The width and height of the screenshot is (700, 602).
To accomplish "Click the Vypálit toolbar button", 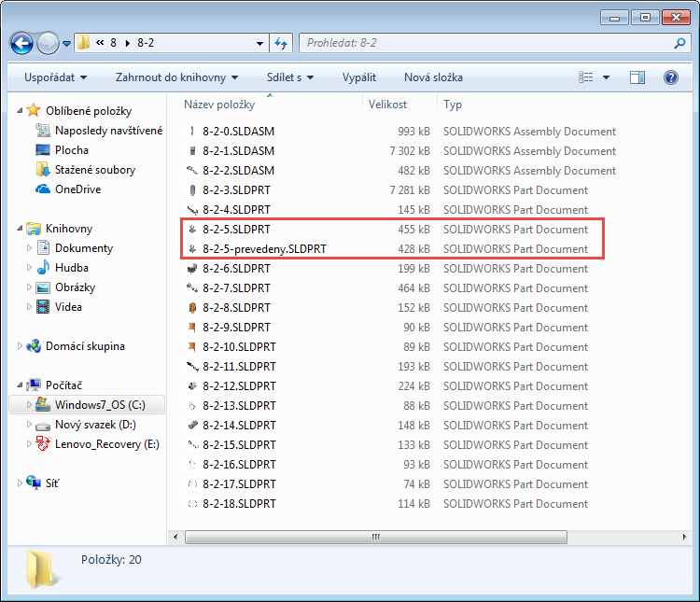I will [x=359, y=77].
